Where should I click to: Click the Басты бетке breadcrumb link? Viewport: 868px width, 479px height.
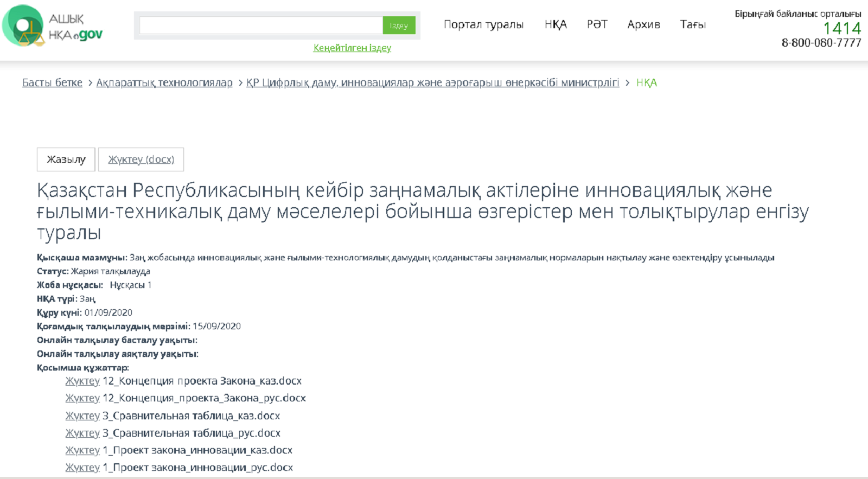52,82
